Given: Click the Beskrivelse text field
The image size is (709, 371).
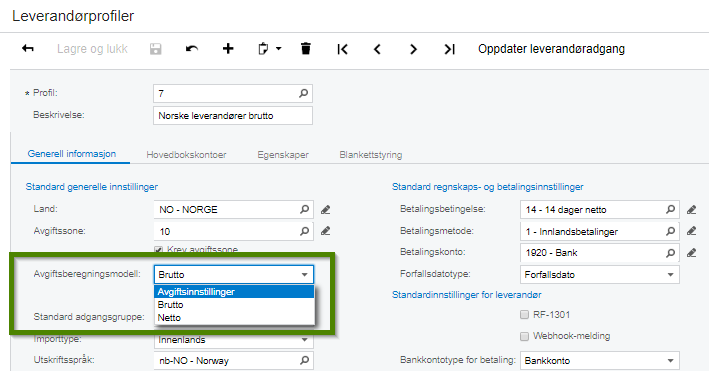Looking at the screenshot, I should [232, 115].
